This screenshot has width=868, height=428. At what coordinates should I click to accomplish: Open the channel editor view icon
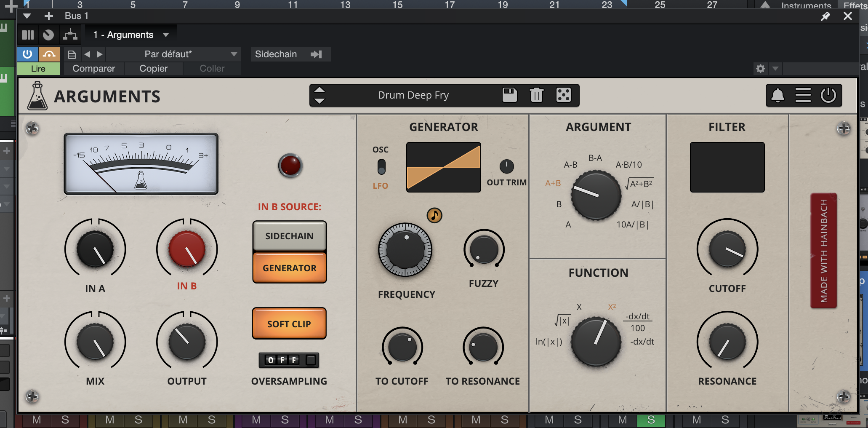28,35
